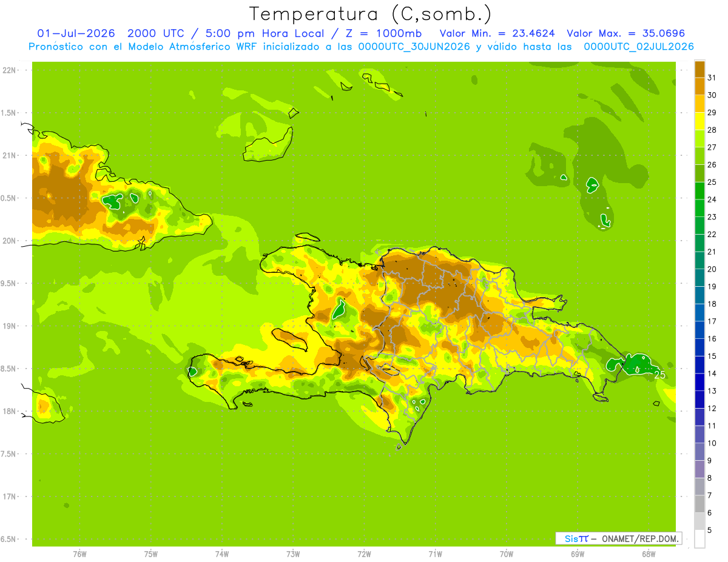Viewport: 728px width, 562px height.
Task: Click 'Valor Max. = 35.0696'
Action: (625, 33)
